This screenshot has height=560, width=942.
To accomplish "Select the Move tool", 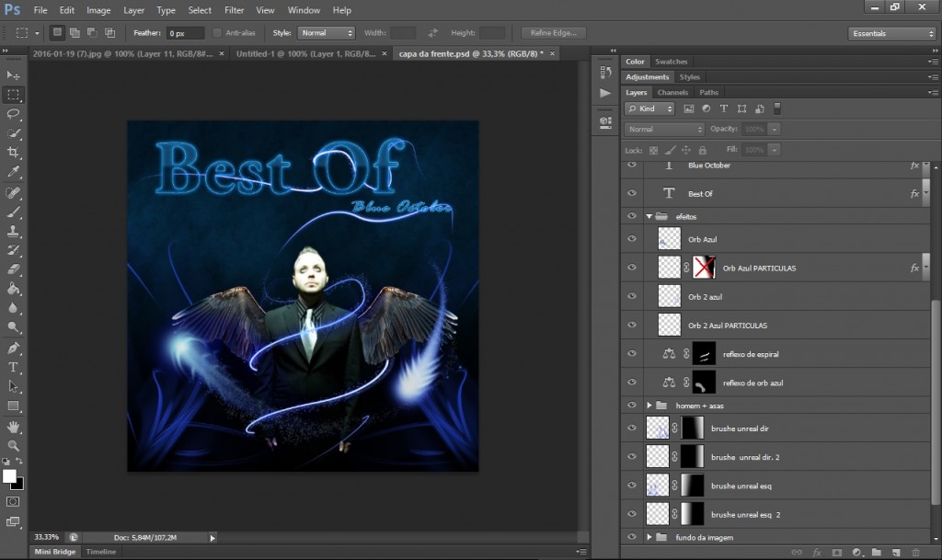I will tap(13, 75).
